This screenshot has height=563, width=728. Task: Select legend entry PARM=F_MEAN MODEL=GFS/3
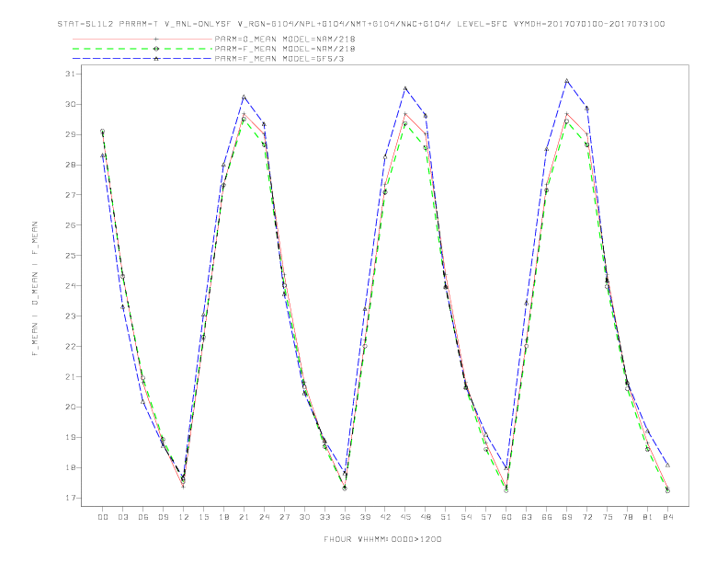(x=279, y=59)
